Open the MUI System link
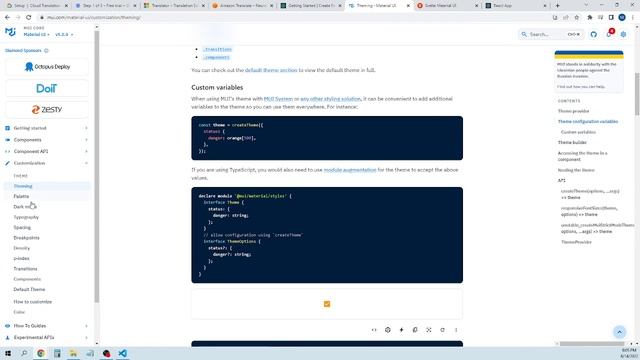 tap(278, 99)
